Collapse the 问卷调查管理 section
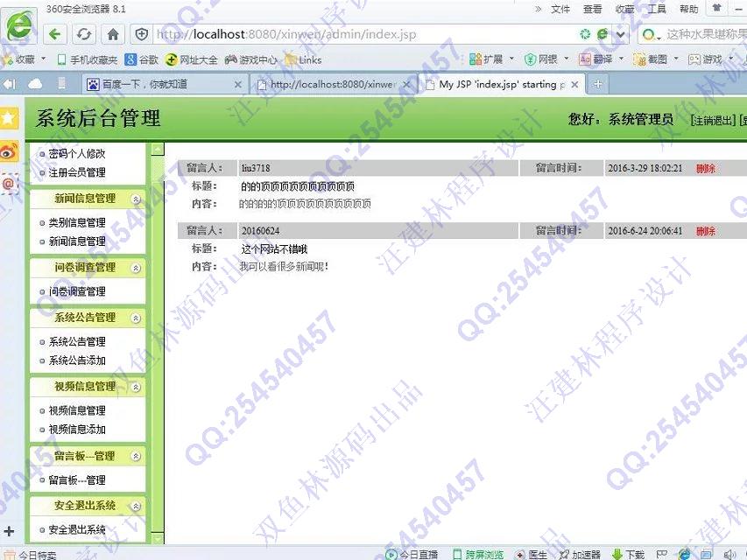 [136, 268]
